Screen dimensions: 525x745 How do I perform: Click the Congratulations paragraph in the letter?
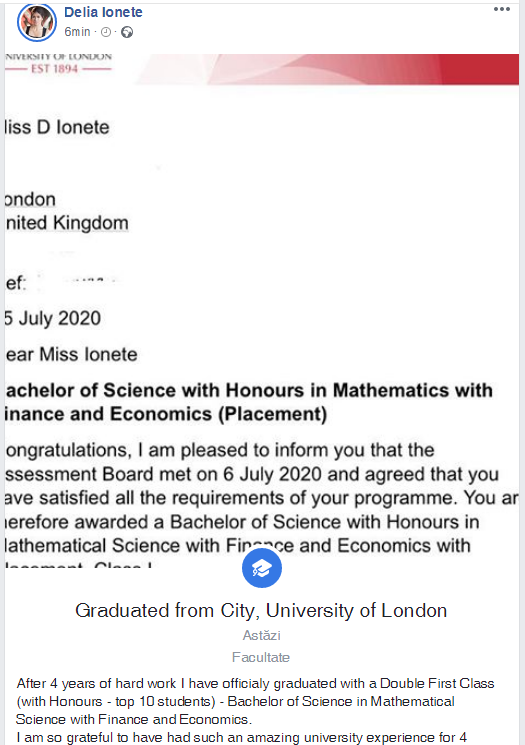point(261,508)
